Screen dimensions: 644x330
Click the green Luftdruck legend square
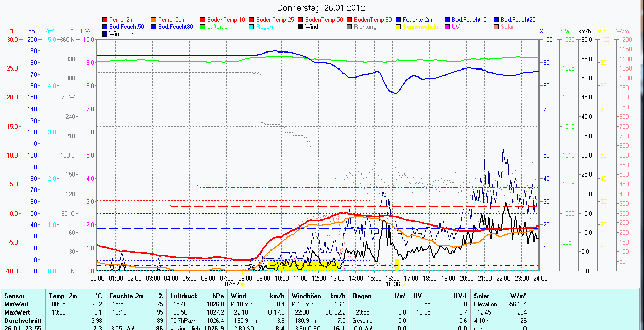coord(203,27)
